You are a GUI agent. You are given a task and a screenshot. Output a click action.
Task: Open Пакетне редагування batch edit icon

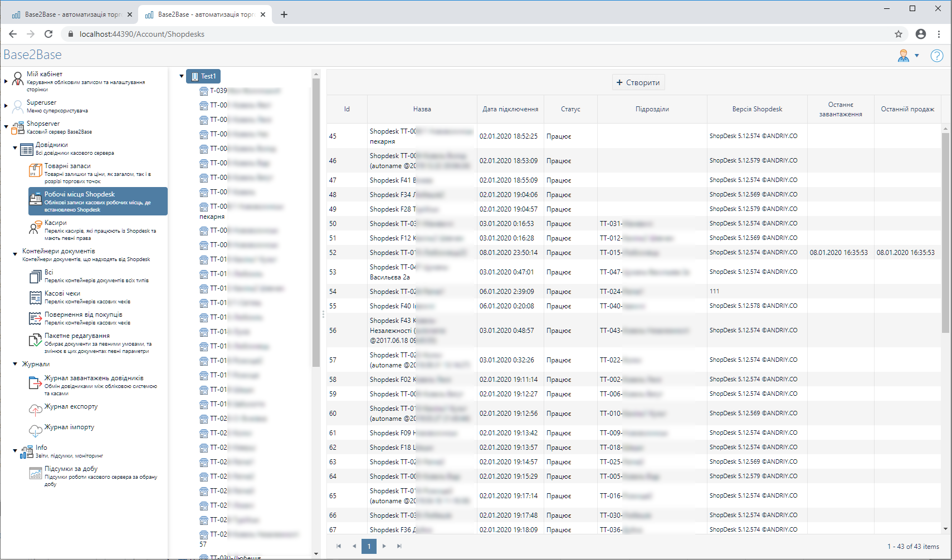tap(36, 340)
